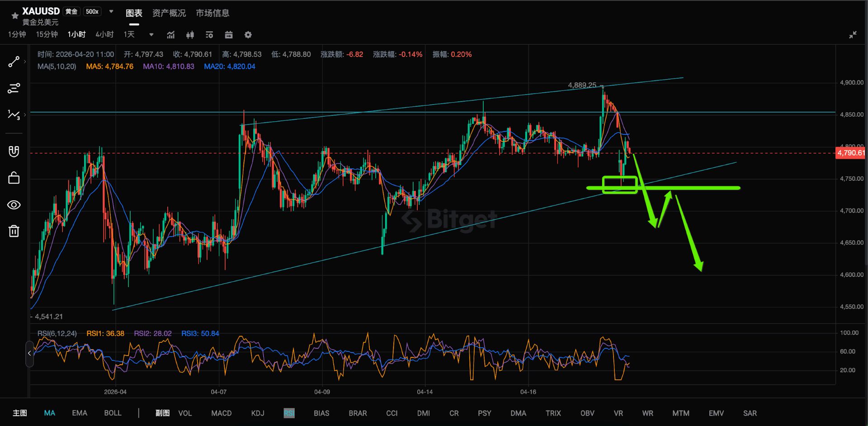The width and height of the screenshot is (868, 426).
Task: Select the DMA indicator
Action: 519,413
